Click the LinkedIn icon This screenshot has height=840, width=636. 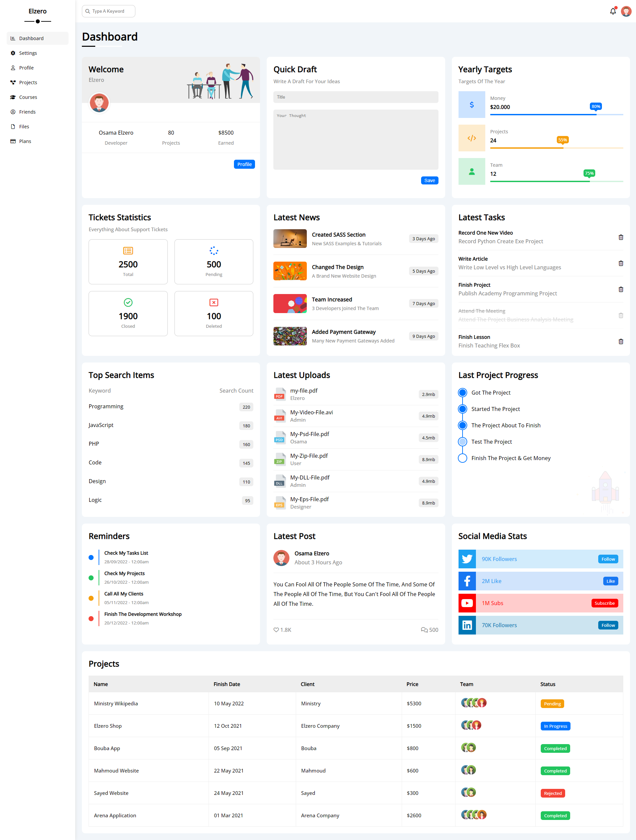[x=467, y=625]
